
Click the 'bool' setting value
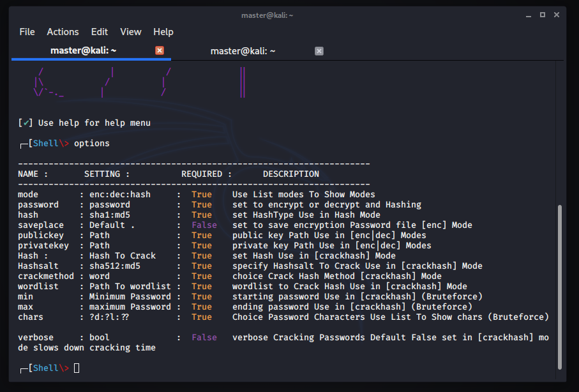pyautogui.click(x=100, y=337)
